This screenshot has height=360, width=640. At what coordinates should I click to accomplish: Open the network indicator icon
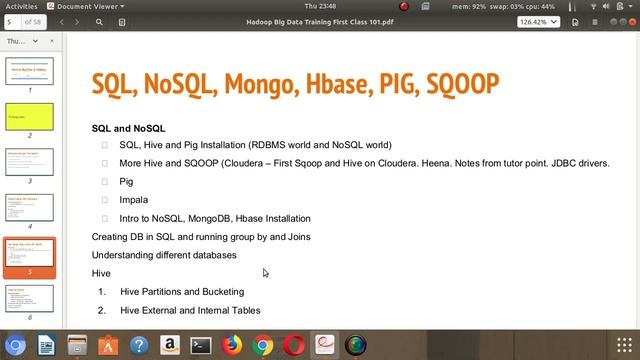593,6
